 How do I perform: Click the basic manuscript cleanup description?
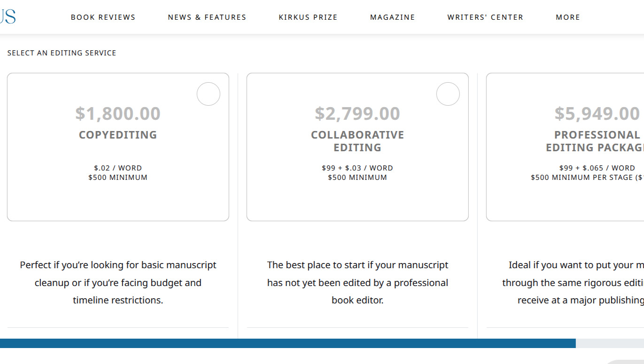118,282
